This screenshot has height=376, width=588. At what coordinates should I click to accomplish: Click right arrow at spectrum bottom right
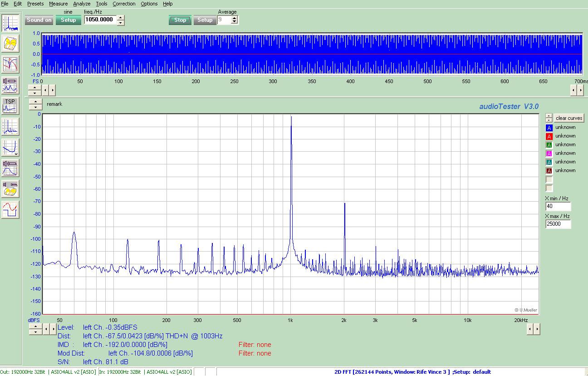(537, 329)
